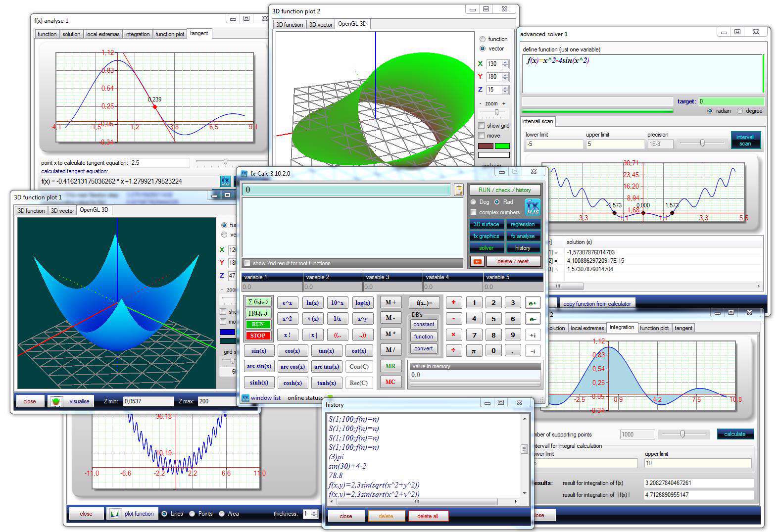The height and width of the screenshot is (532, 780).
Task: Click the calculate button in integration window
Action: click(735, 434)
